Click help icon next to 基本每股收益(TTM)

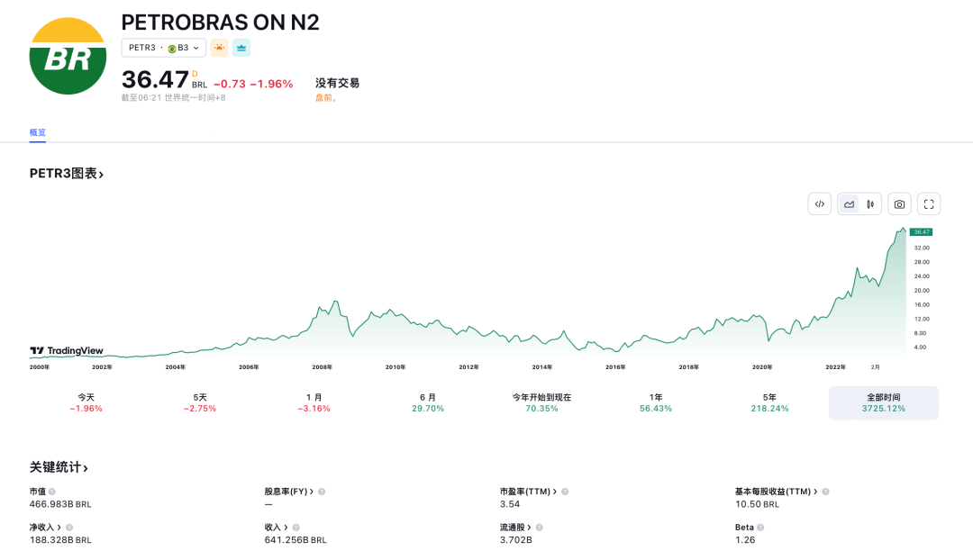pyautogui.click(x=825, y=492)
